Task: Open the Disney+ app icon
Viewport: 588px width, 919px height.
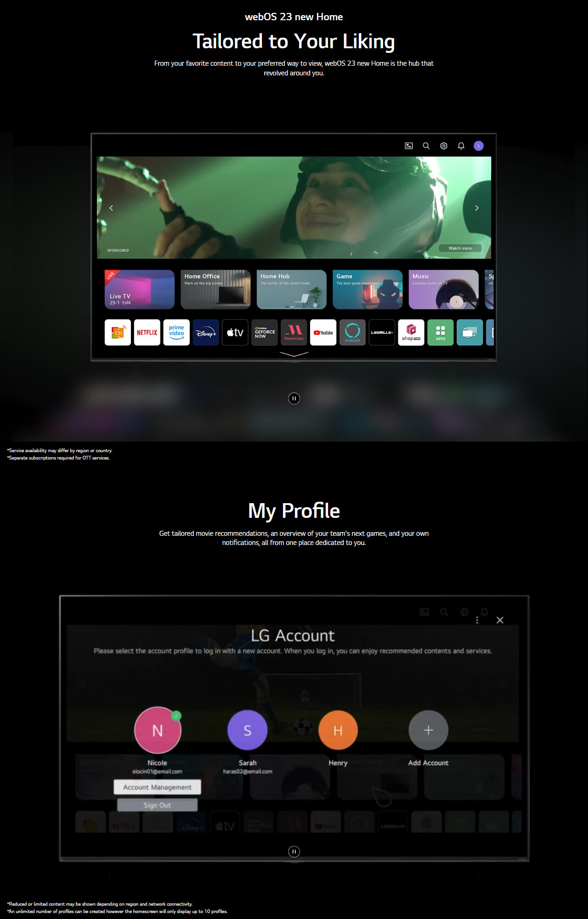Action: (206, 332)
